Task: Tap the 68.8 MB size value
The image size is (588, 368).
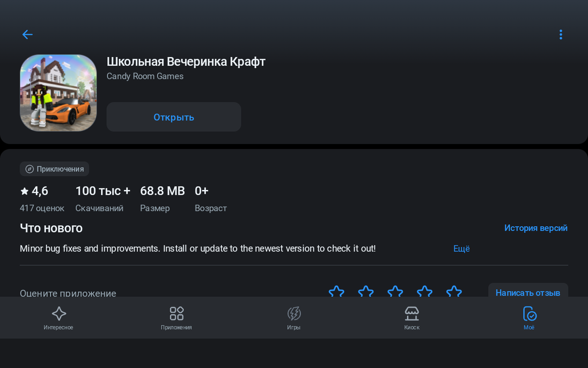Action: 163,191
